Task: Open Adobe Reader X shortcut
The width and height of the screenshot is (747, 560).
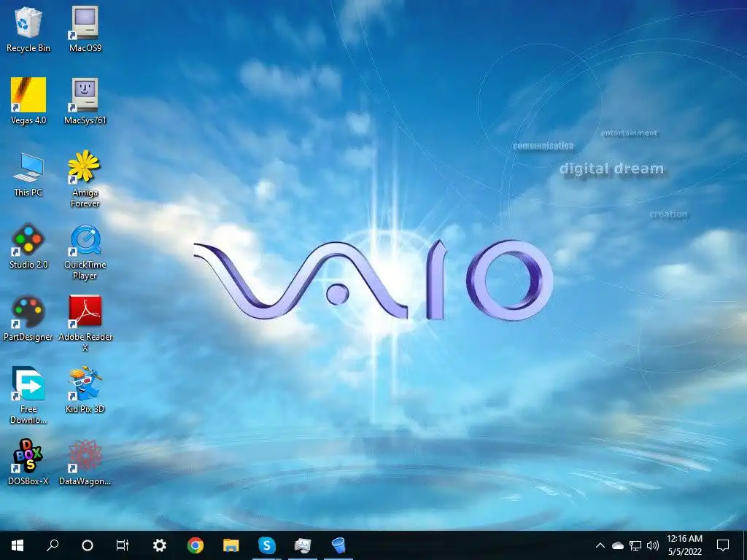Action: [85, 324]
